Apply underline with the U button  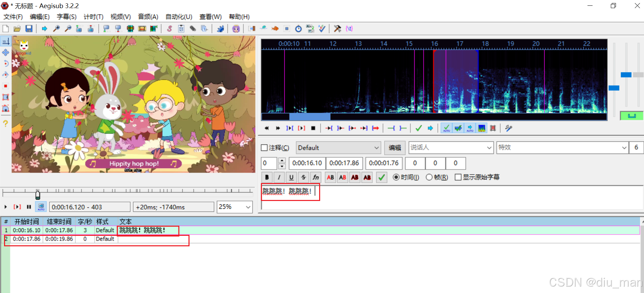[x=291, y=177]
